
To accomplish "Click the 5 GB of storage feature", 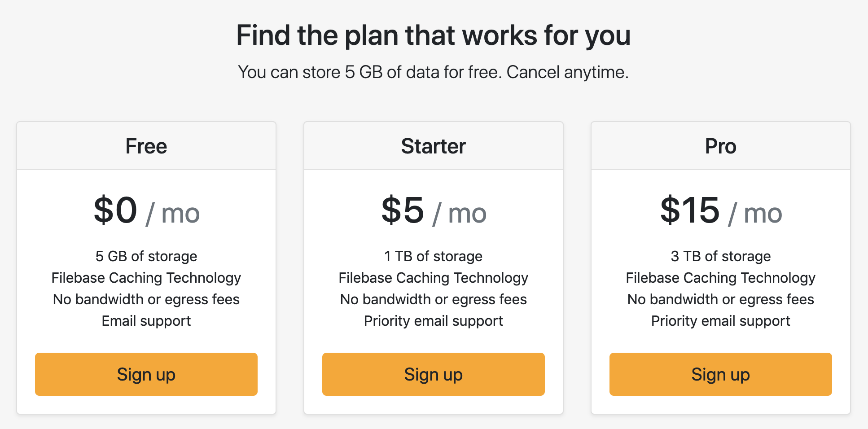I will coord(146,256).
